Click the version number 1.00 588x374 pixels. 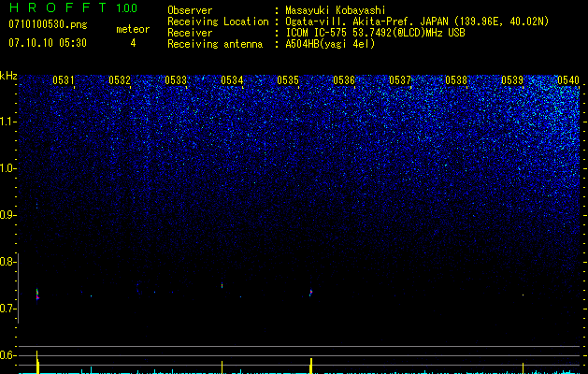[x=126, y=8]
